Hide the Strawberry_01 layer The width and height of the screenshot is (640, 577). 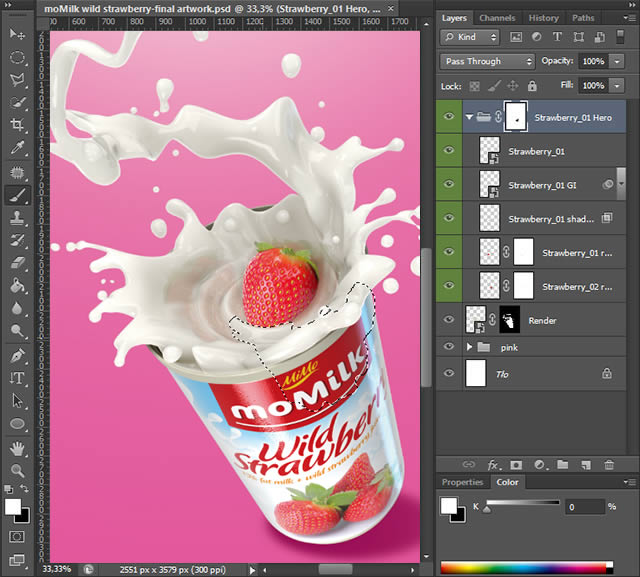(x=449, y=151)
